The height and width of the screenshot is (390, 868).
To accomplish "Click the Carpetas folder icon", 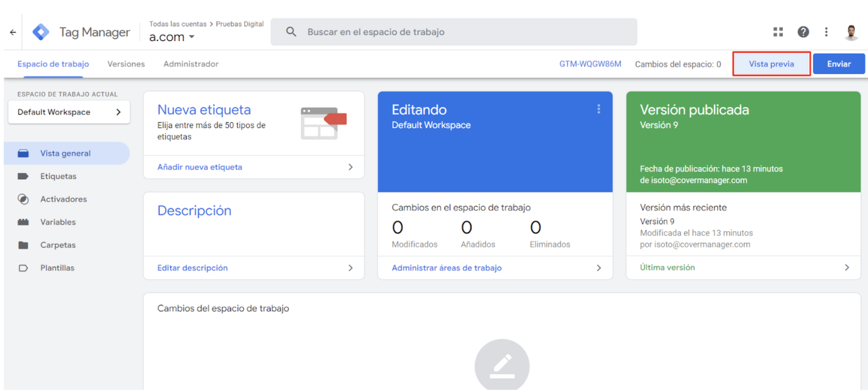I will point(23,245).
